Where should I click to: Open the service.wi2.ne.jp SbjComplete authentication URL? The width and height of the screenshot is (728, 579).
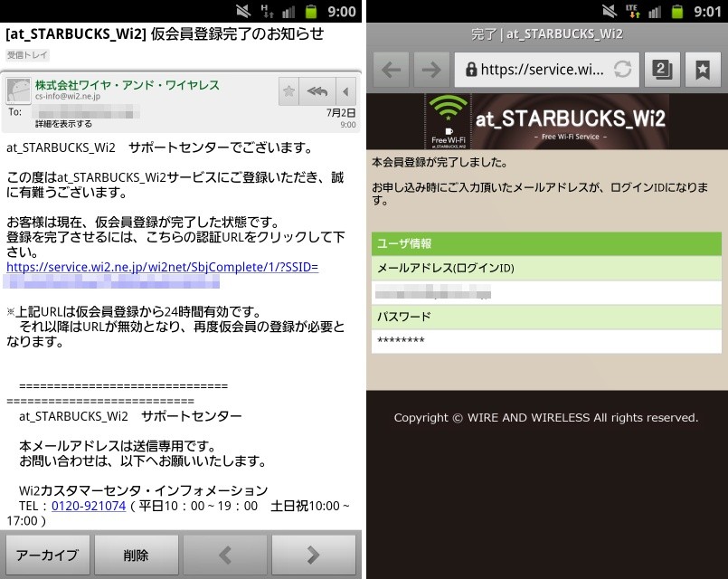(163, 267)
